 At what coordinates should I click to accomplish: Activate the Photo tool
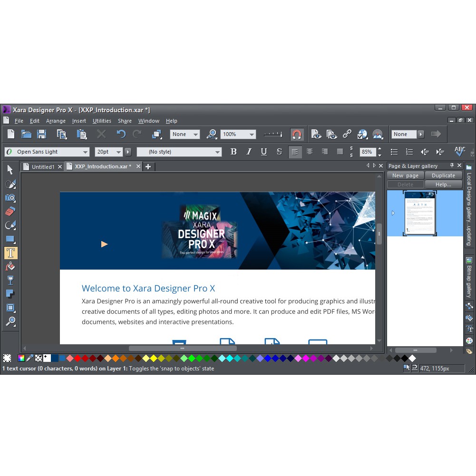click(10, 198)
